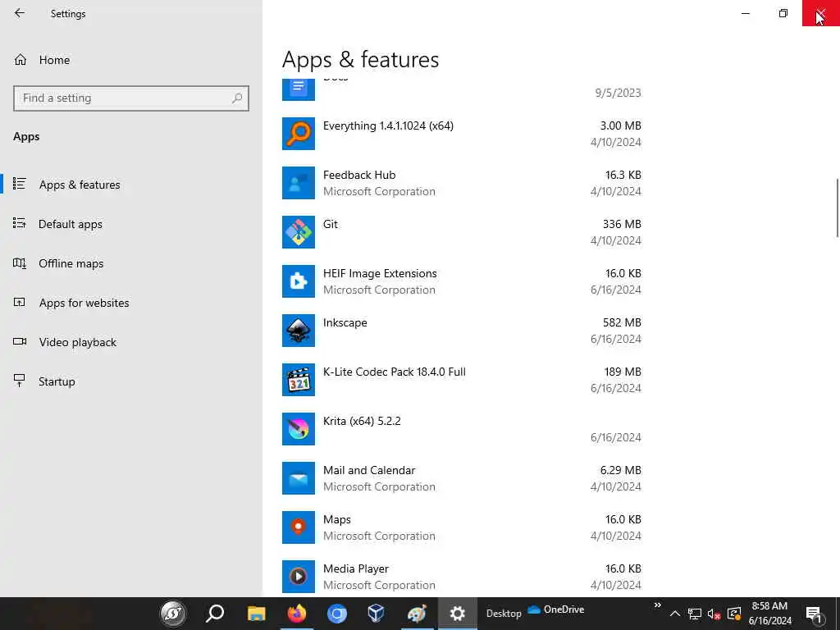Click the HEIF Image Extensions icon

pos(299,281)
